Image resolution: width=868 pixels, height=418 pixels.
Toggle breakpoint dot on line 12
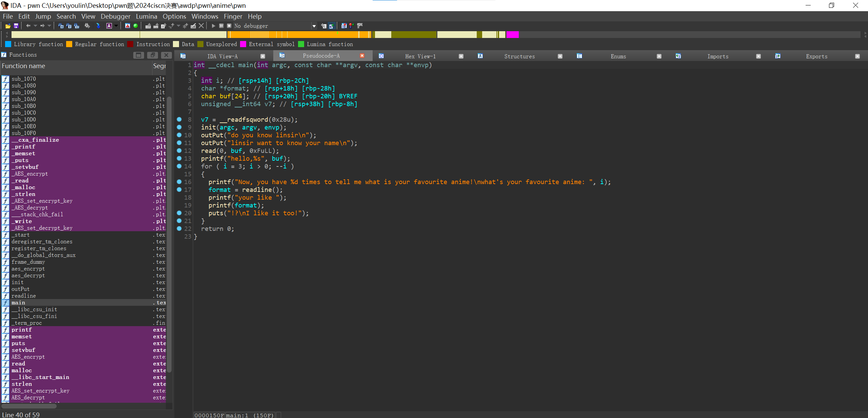pyautogui.click(x=179, y=151)
